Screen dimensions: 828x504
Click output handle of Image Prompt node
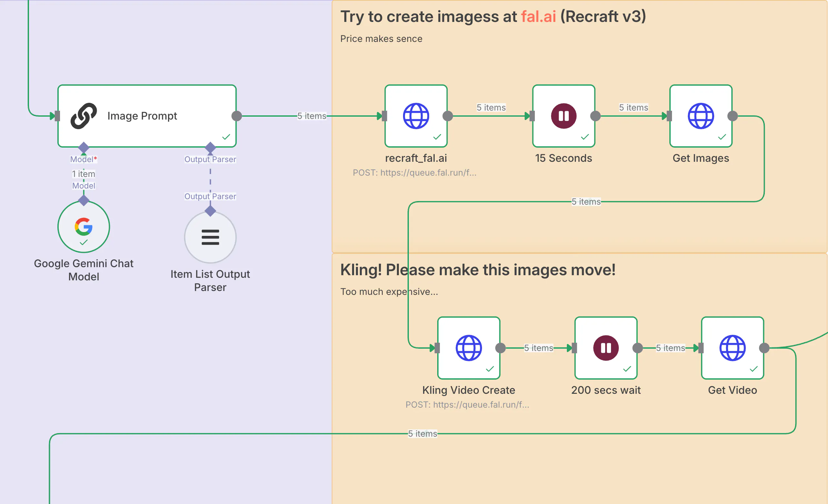coord(237,116)
